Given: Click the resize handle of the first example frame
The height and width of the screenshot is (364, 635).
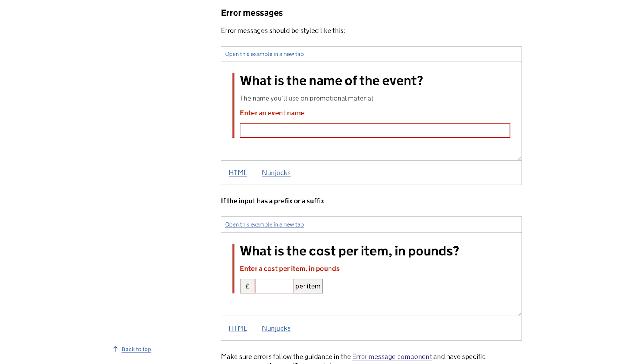Looking at the screenshot, I should click(519, 158).
